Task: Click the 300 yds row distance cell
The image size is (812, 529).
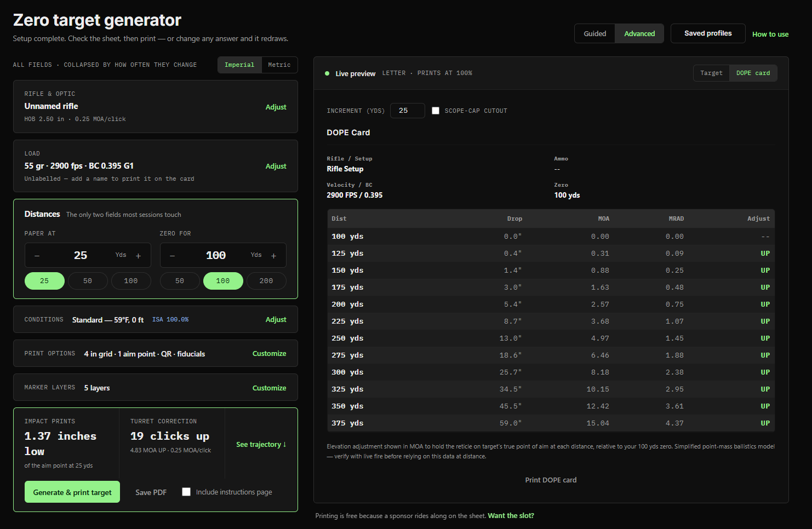Action: click(x=347, y=372)
